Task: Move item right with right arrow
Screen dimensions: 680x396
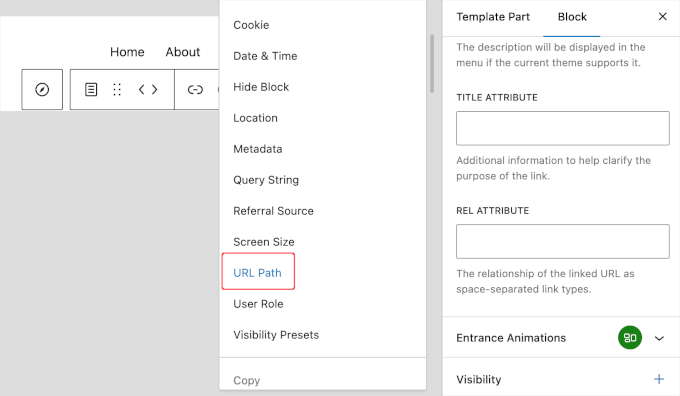Action: [154, 89]
